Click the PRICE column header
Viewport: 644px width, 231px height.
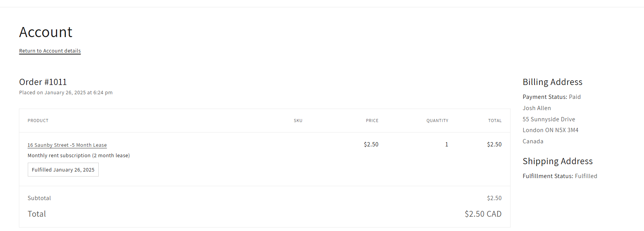(x=372, y=121)
